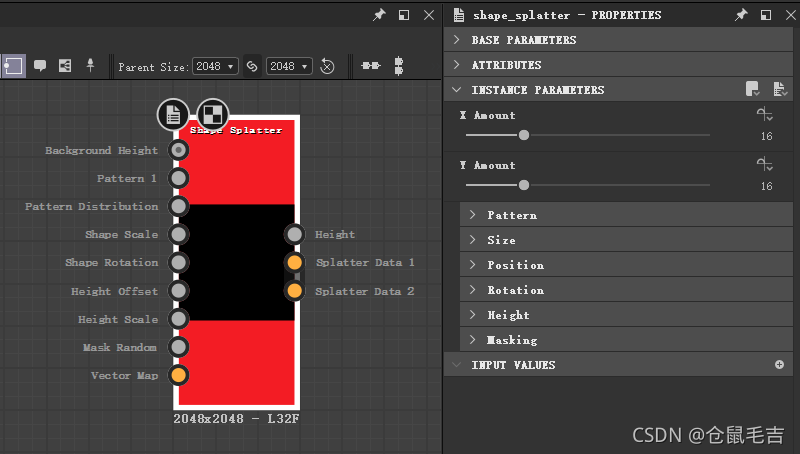800x454 pixels.
Task: Select the Shape Splatter node thumbnail
Action: [237, 262]
